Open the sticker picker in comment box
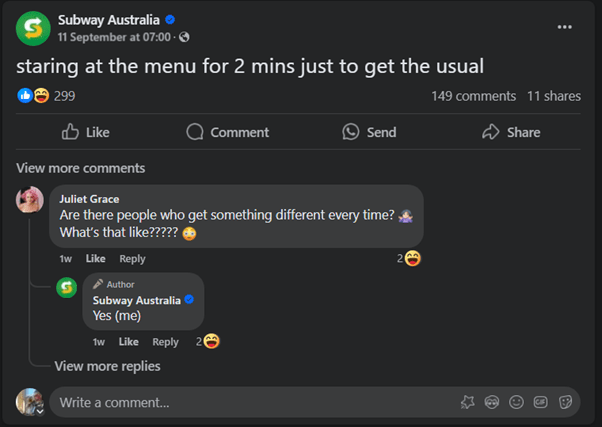Screen dimensions: 602x427 pos(565,402)
